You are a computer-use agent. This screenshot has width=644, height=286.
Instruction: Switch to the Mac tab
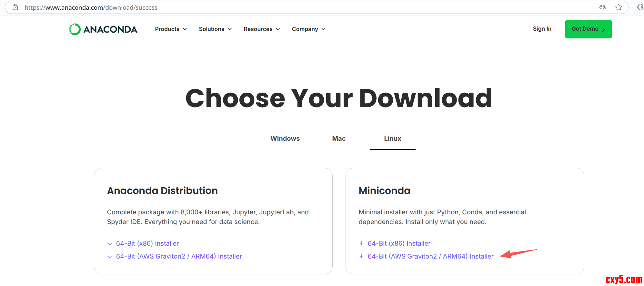(x=339, y=138)
